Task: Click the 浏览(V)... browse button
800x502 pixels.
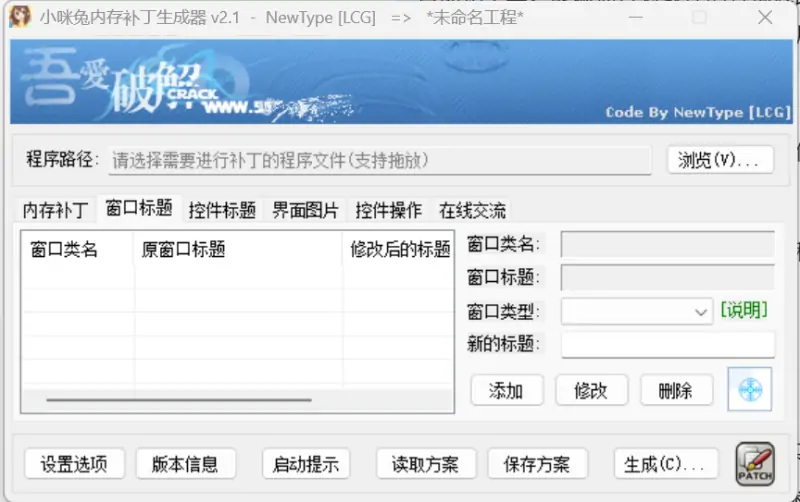Action: coord(720,160)
